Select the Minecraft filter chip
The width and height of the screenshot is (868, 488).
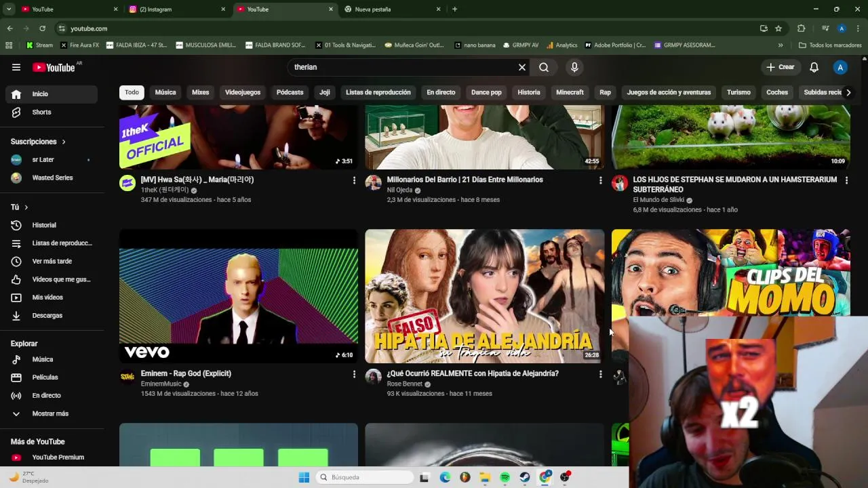570,92
